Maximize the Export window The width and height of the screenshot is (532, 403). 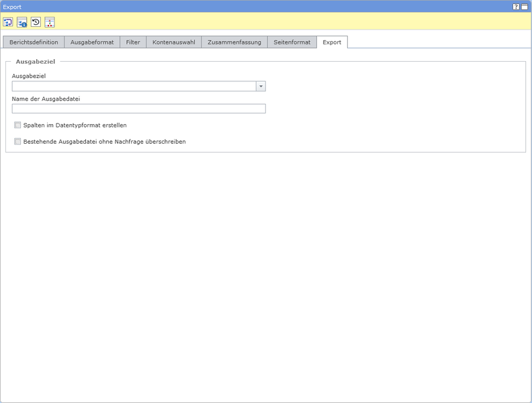pos(525,7)
